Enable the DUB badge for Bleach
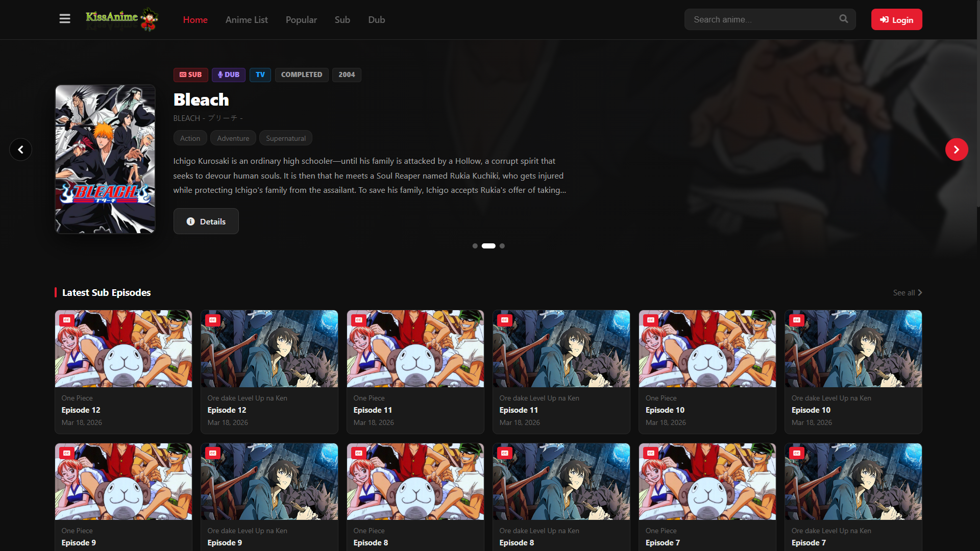This screenshot has height=551, width=980. [228, 74]
